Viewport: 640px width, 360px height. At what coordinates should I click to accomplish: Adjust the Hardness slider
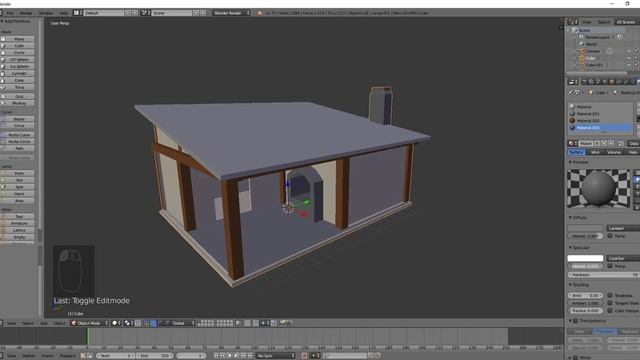click(604, 275)
